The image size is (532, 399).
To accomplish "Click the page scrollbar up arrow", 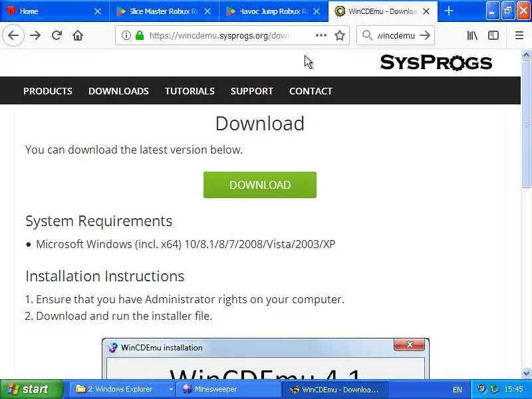I will (526, 55).
